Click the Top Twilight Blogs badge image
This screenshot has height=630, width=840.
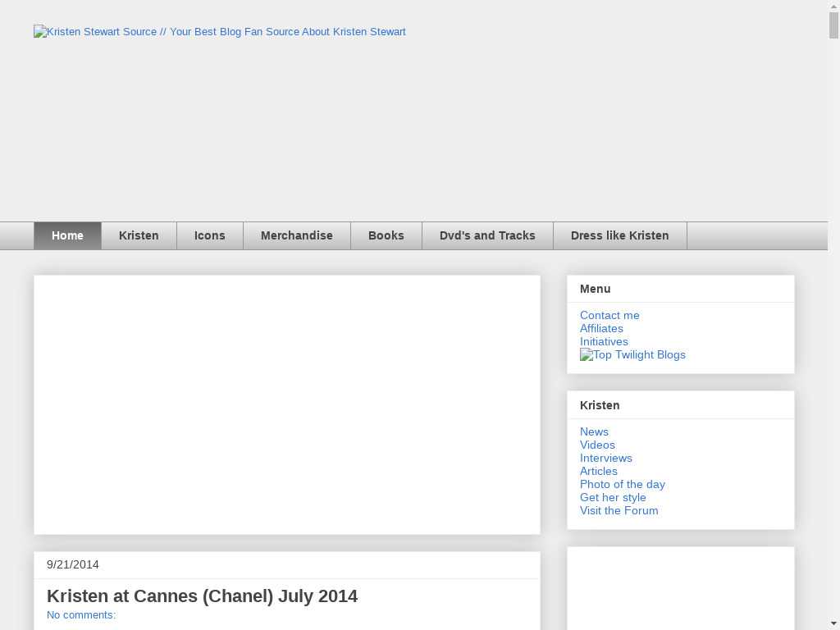point(632,355)
